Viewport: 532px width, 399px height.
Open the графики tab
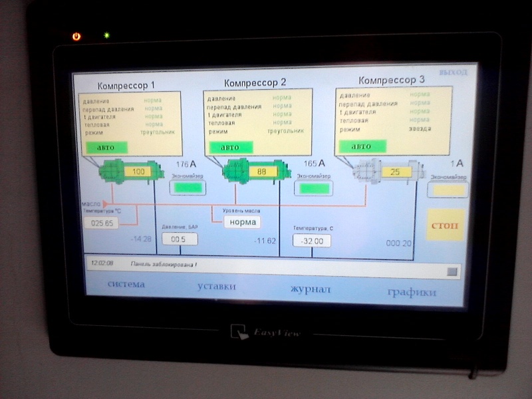click(x=412, y=292)
